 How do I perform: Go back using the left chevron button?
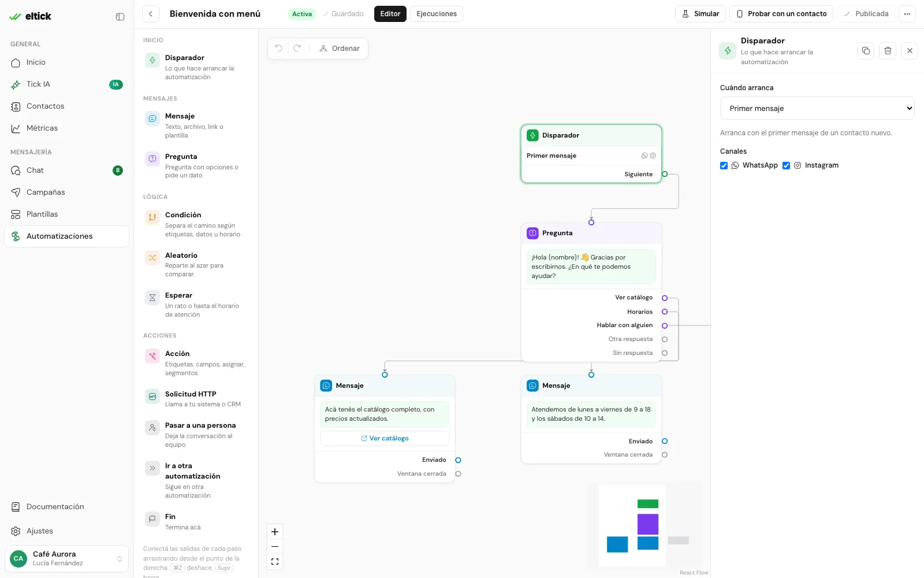click(151, 14)
